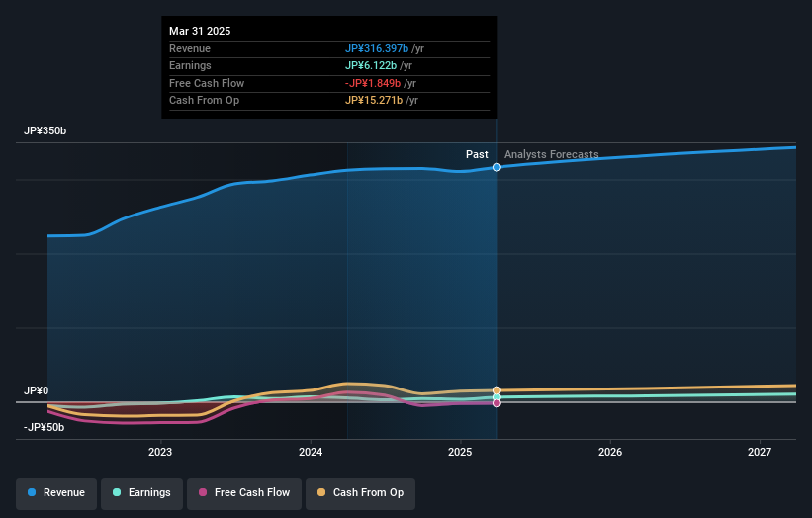812x518 pixels.
Task: Click the 2025 x-axis label
Action: point(460,452)
